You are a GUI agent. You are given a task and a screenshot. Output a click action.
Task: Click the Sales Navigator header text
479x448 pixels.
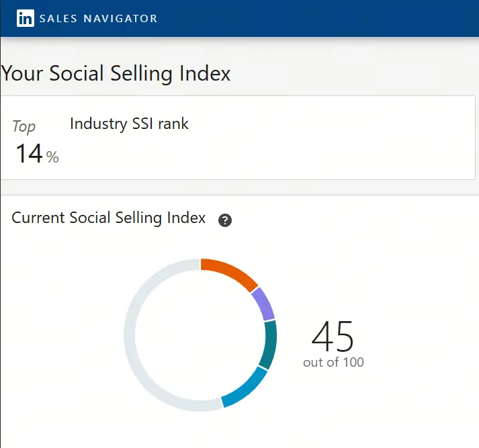(98, 19)
